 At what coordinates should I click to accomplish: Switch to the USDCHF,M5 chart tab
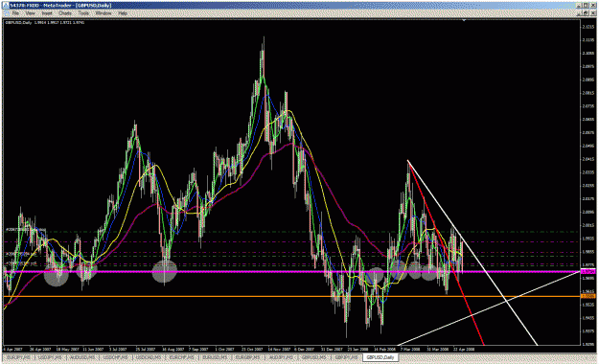click(116, 357)
